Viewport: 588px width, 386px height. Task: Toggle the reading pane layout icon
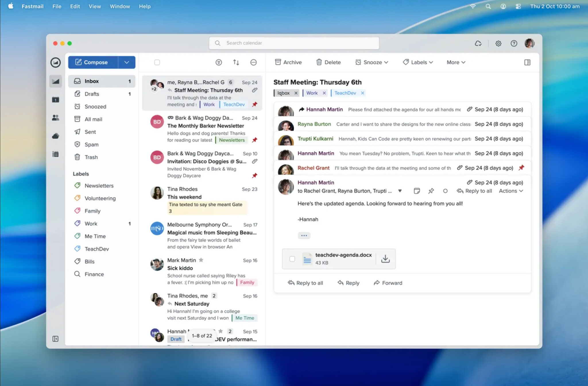[527, 62]
